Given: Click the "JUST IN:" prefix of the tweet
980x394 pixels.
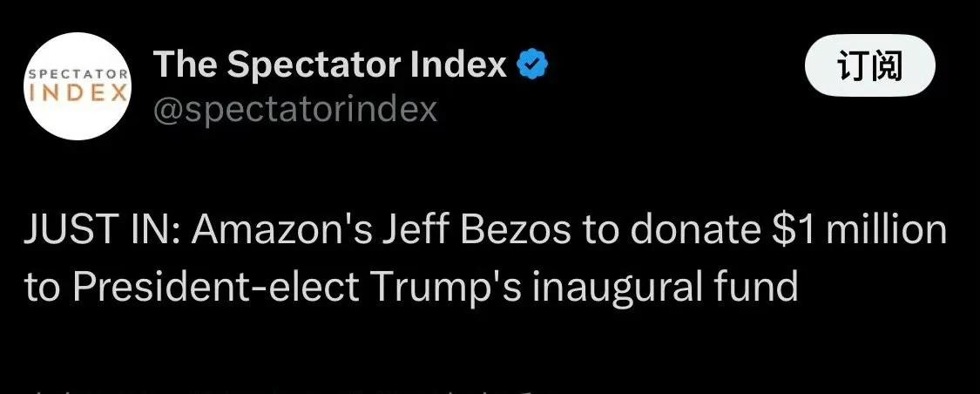Looking at the screenshot, I should click(103, 229).
